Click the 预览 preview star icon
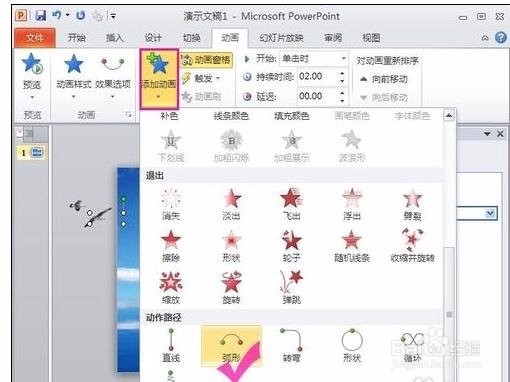 (32, 64)
